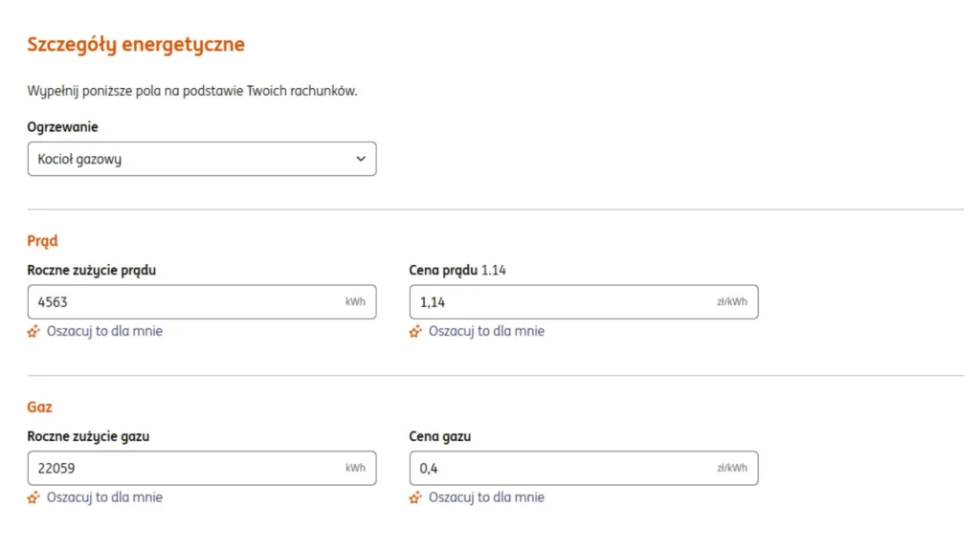Click the sparkle icon under annual electricity usage
The height and width of the screenshot is (551, 980).
click(x=33, y=332)
